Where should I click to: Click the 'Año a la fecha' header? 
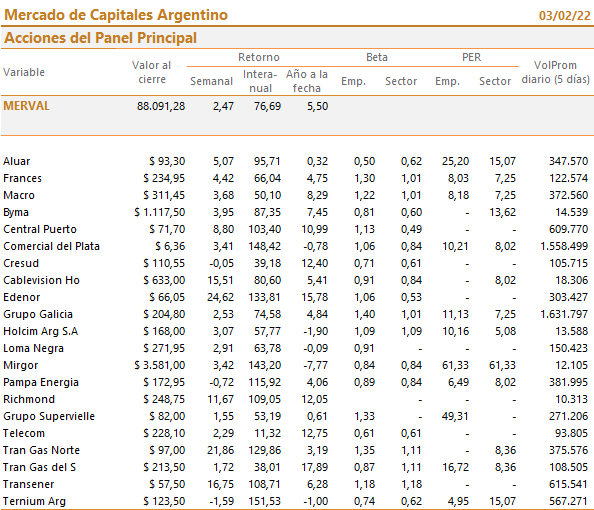click(x=307, y=81)
